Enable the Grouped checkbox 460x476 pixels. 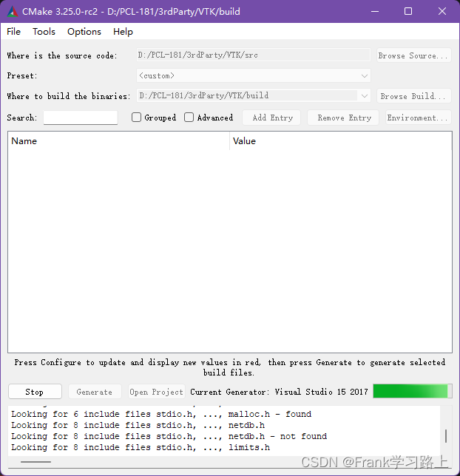pyautogui.click(x=136, y=118)
